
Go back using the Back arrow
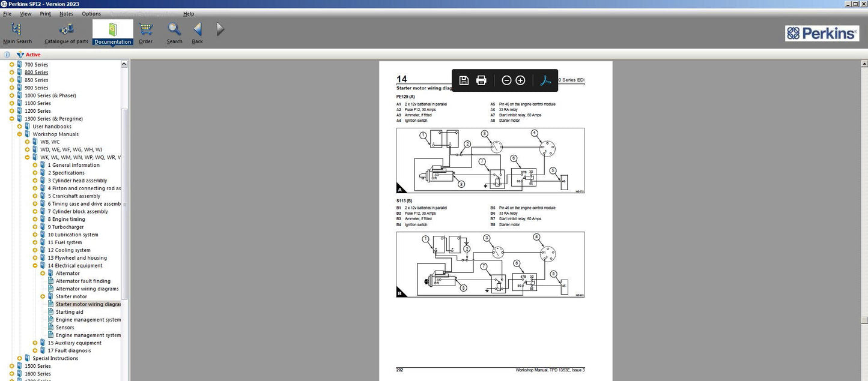click(197, 31)
